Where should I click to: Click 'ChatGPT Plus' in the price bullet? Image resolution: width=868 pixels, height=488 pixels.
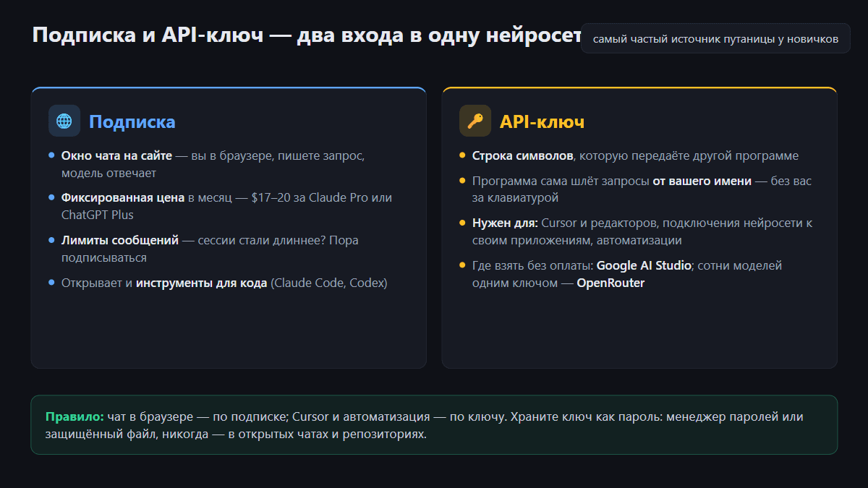98,215
